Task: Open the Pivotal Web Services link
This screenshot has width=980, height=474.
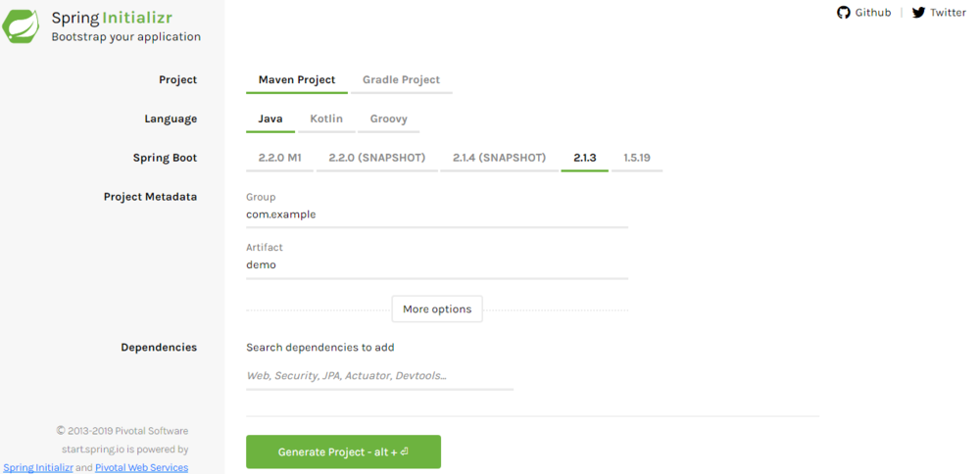Action: 141,467
